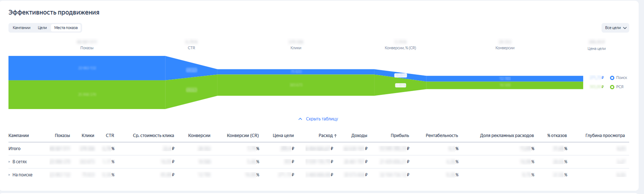Viewport: 644px width, 194px height.
Task: Sort by Глубина просмотра column
Action: [x=605, y=136]
